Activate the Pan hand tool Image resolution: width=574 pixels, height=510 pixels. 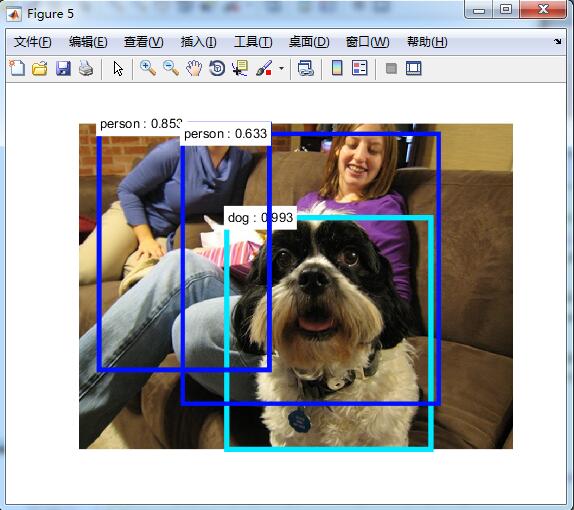click(x=194, y=68)
